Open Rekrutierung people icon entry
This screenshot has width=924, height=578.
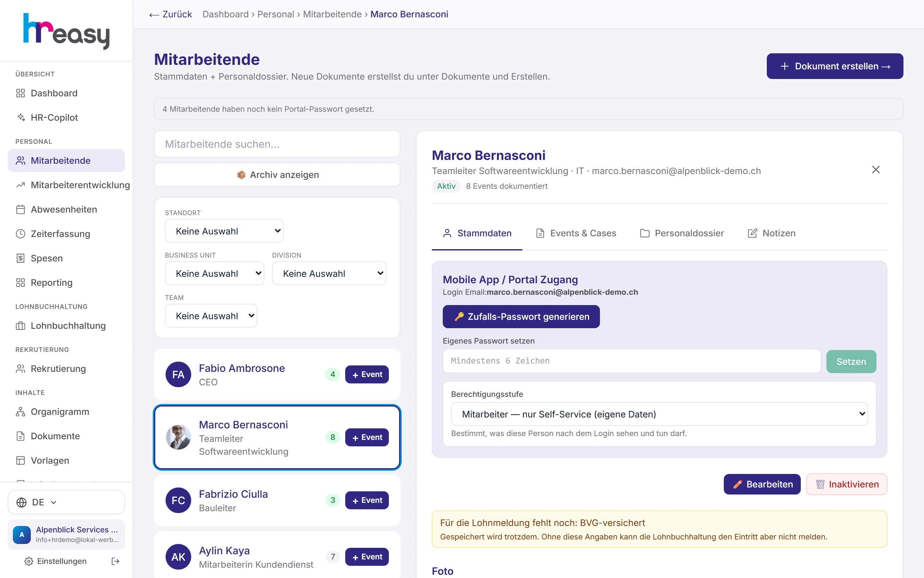[x=66, y=369]
